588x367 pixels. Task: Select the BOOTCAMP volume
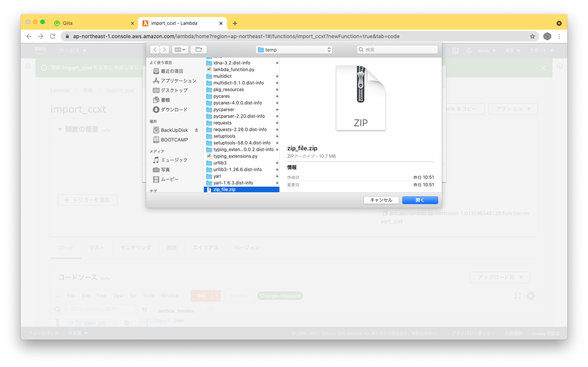click(171, 140)
